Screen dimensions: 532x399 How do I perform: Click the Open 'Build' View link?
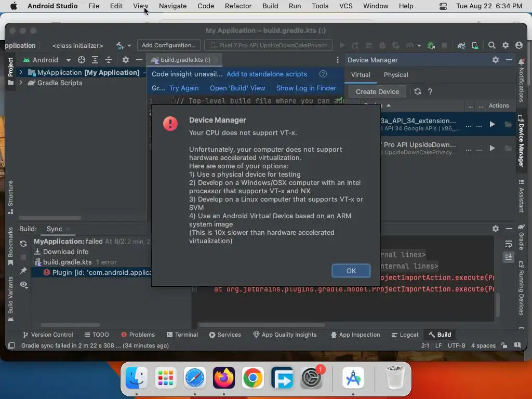(x=237, y=88)
